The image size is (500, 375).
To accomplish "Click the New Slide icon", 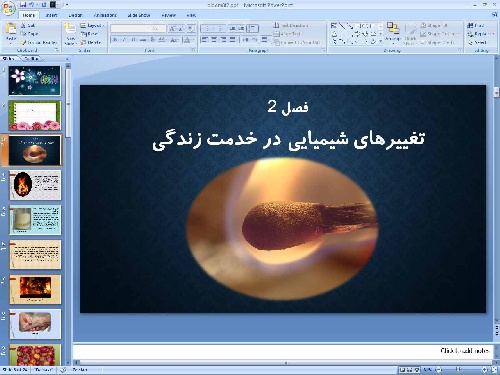I will coord(70,28).
